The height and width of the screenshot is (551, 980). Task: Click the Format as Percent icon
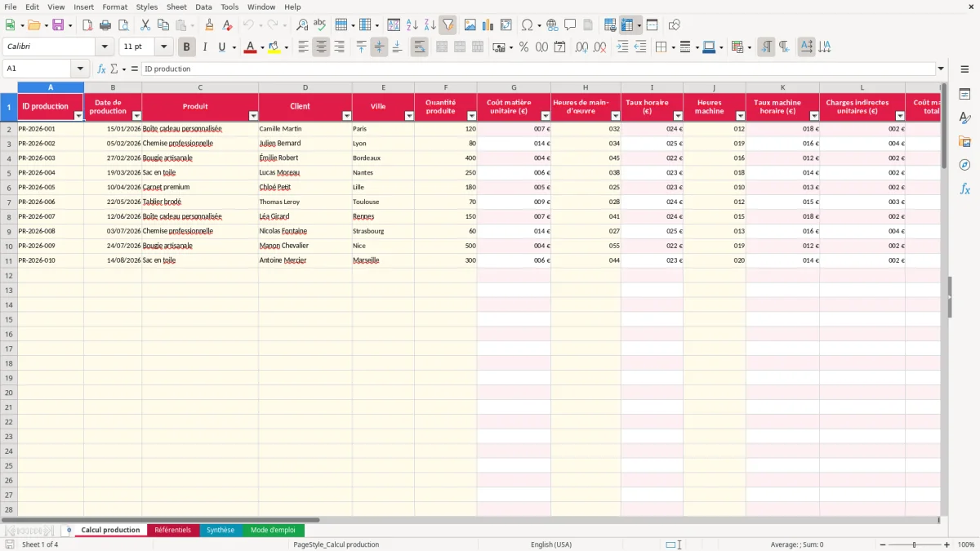pyautogui.click(x=523, y=47)
